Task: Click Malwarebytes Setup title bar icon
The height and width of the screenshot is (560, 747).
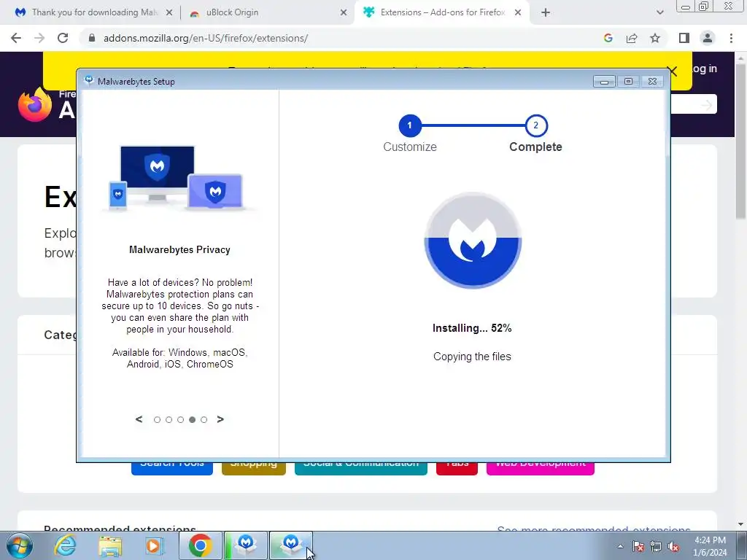Action: click(88, 80)
